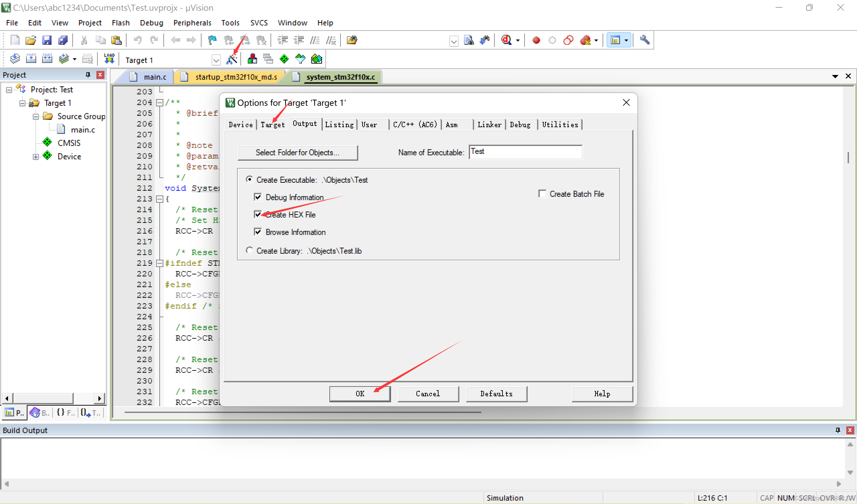Open the Peripherals menu
The image size is (857, 504).
[x=192, y=23]
